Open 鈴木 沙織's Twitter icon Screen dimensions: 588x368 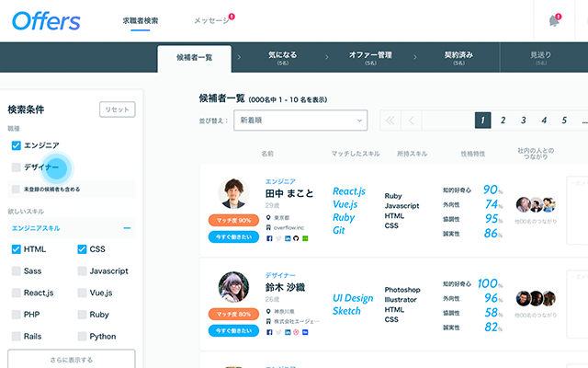(277, 330)
